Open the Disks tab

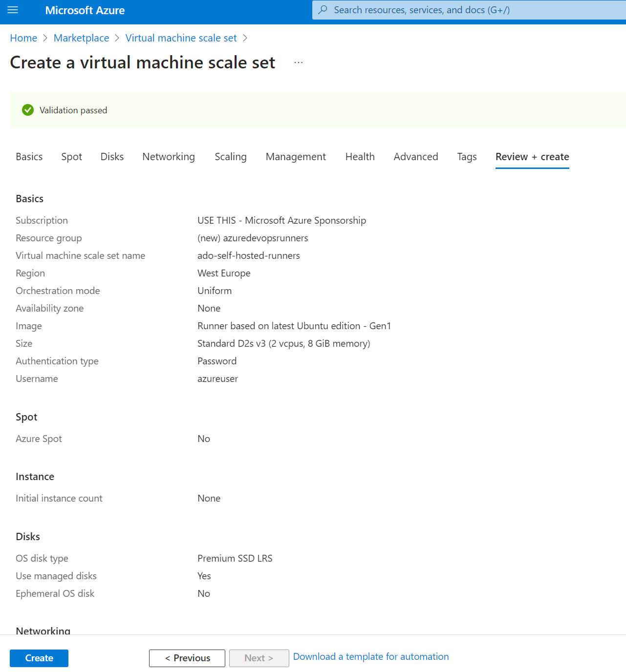pyautogui.click(x=112, y=157)
